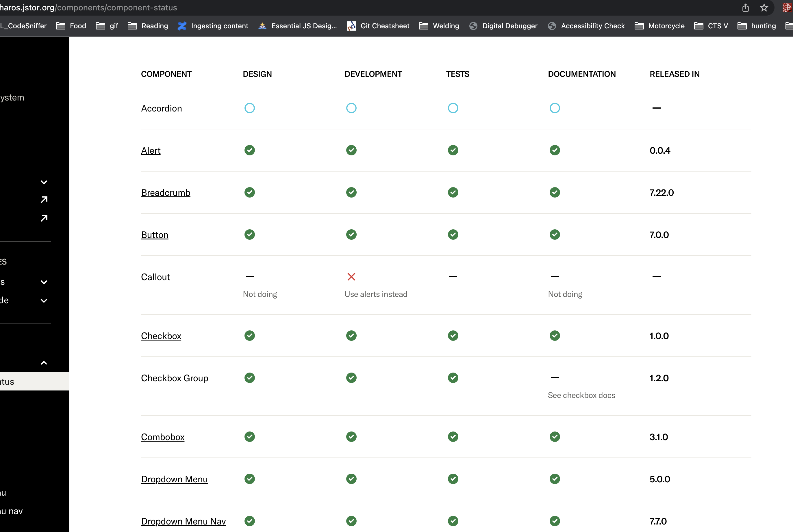
Task: Open the Dropdown Menu Nav link
Action: pyautogui.click(x=183, y=521)
